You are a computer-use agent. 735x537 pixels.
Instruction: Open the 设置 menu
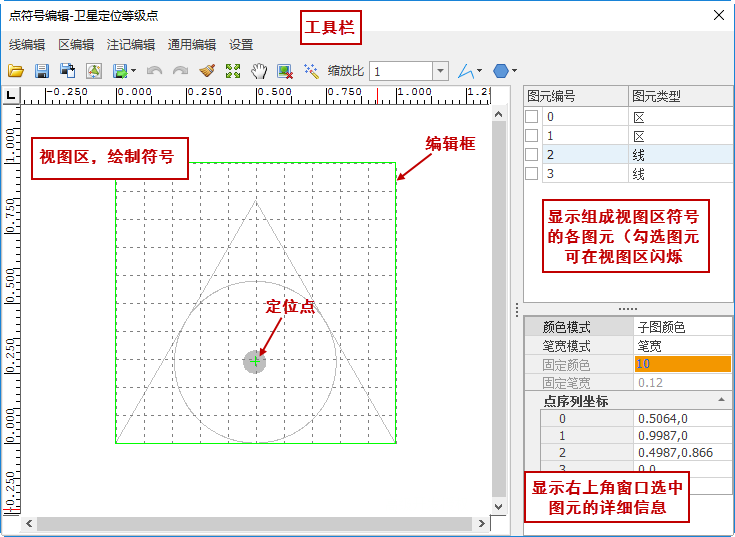tap(241, 45)
